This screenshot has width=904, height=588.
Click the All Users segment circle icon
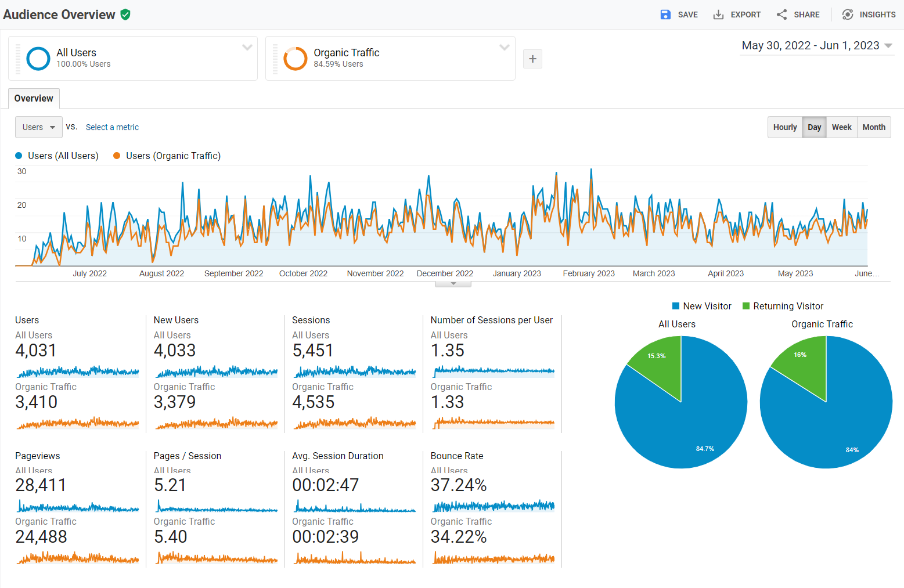38,58
